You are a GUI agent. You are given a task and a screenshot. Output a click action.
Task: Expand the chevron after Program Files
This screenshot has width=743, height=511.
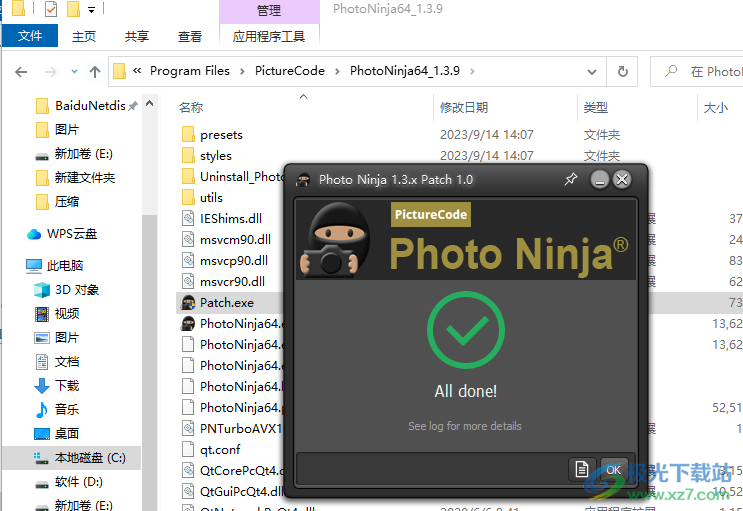(243, 72)
